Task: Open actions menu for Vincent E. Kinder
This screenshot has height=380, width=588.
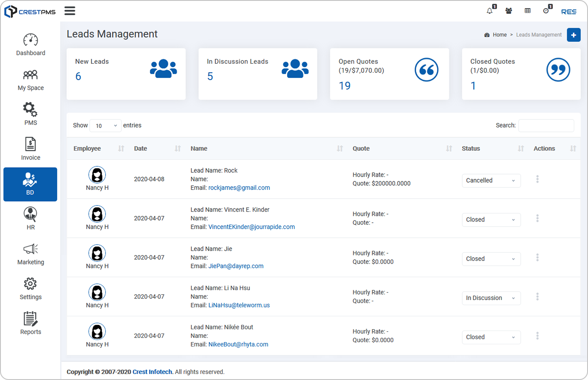Action: pyautogui.click(x=537, y=218)
